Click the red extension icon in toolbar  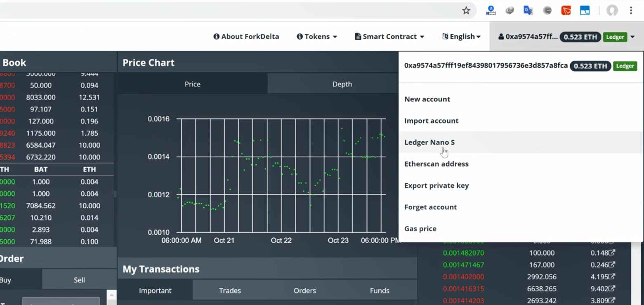[566, 11]
